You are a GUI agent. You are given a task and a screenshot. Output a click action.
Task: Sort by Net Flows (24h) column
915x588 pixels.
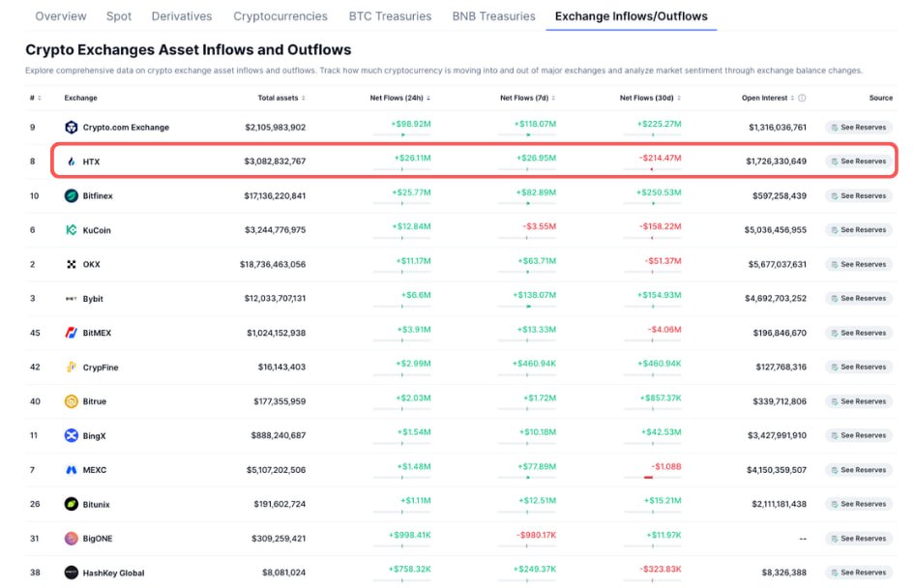click(x=399, y=98)
